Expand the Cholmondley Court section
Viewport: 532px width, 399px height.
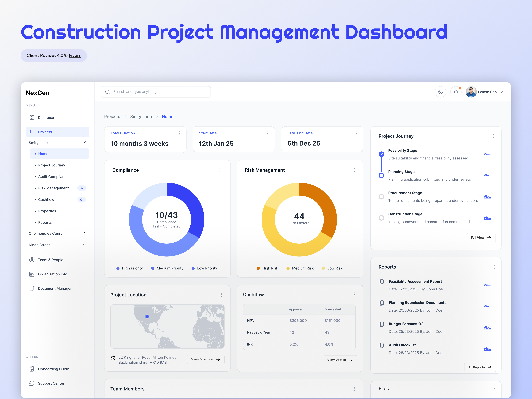pos(84,233)
